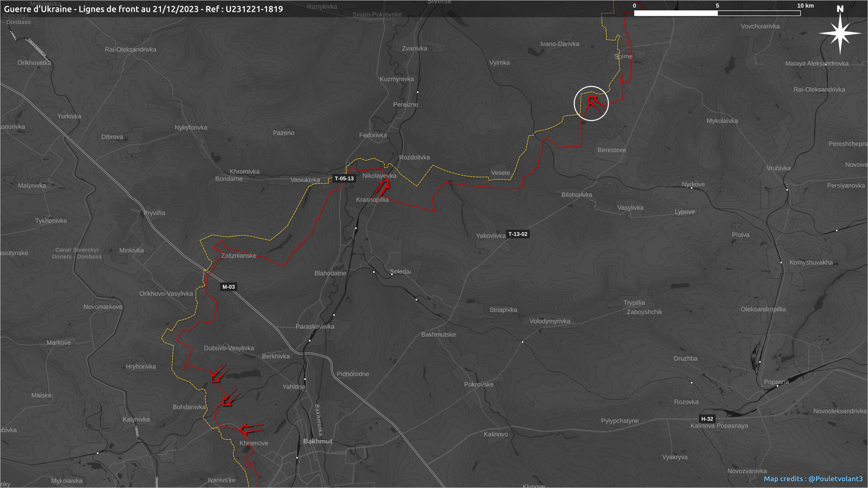Click the Zaboyshchik label
The image size is (868, 488).
[644, 312]
